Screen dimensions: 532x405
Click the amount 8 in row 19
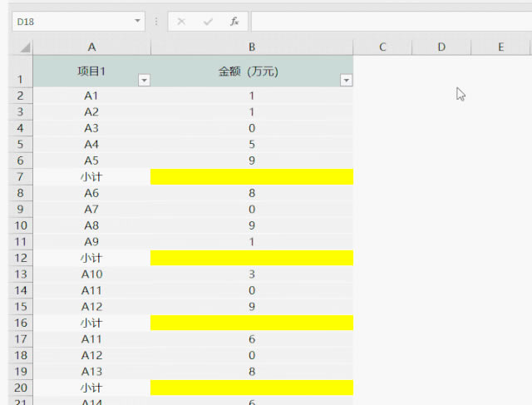pyautogui.click(x=252, y=372)
